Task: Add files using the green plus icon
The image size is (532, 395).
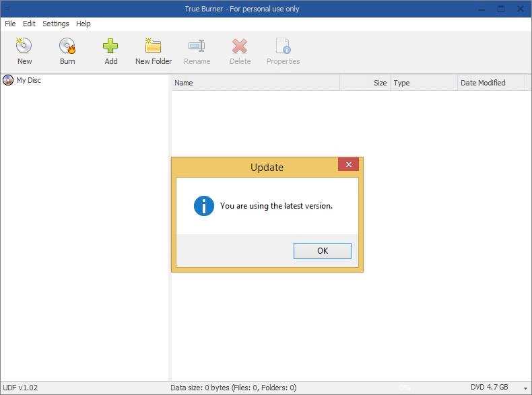Action: pyautogui.click(x=110, y=46)
